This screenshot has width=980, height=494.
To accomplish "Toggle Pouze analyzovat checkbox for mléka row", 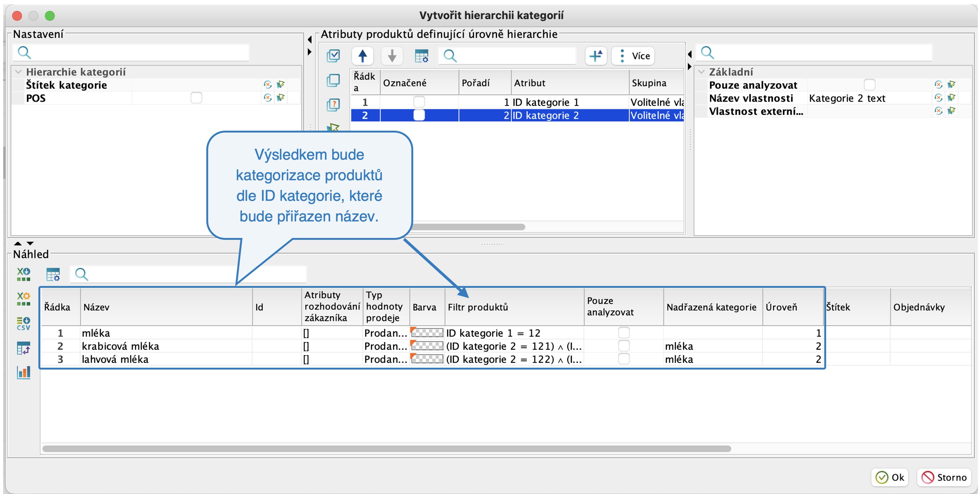I will 624,333.
